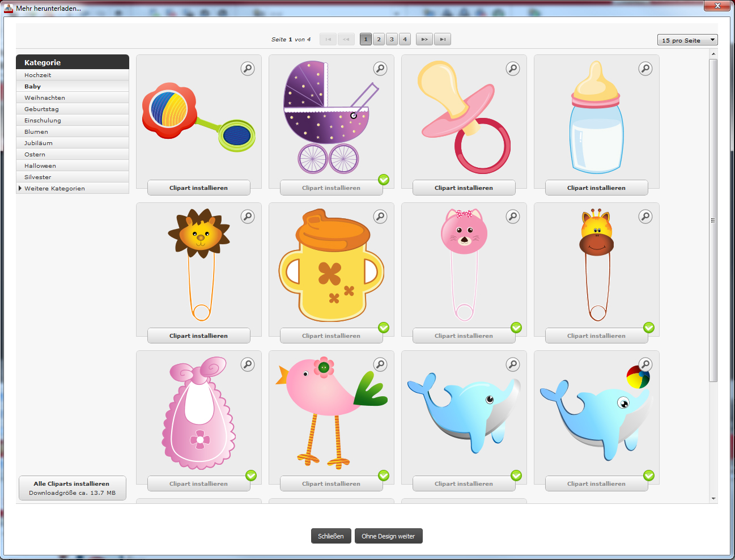
Task: Click magnifier icon on baby bottle clipart
Action: 645,69
